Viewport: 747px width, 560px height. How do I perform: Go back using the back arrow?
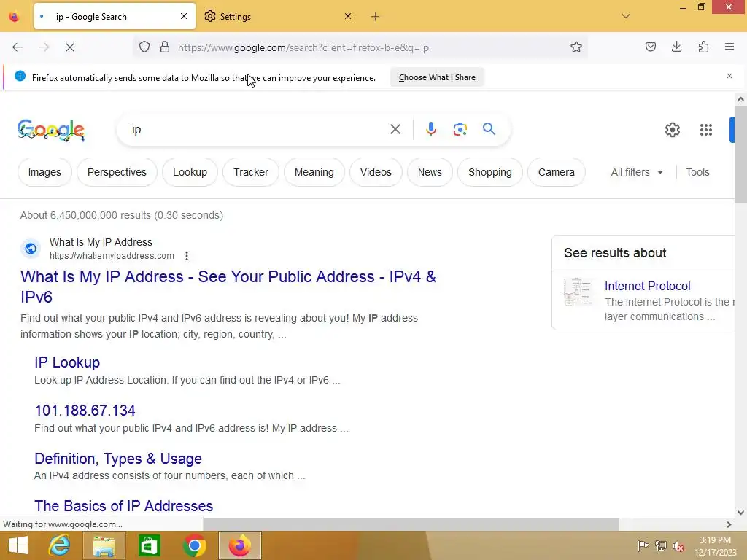click(x=18, y=47)
